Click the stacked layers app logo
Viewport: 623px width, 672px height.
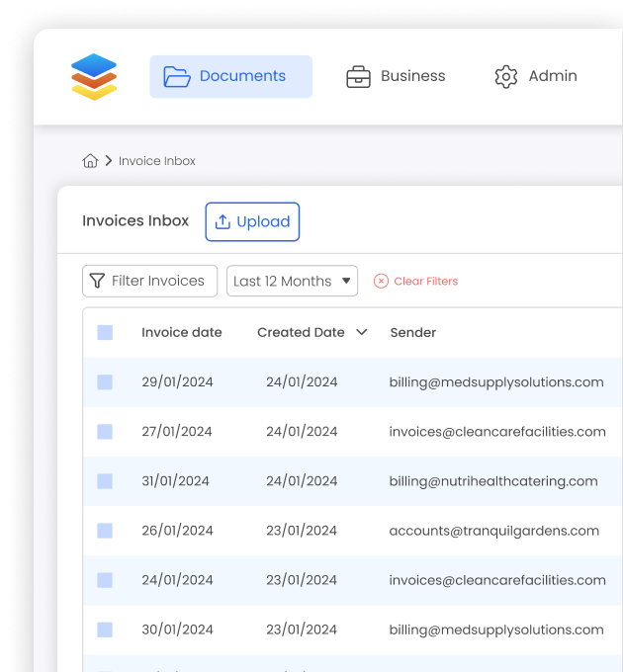pos(94,76)
